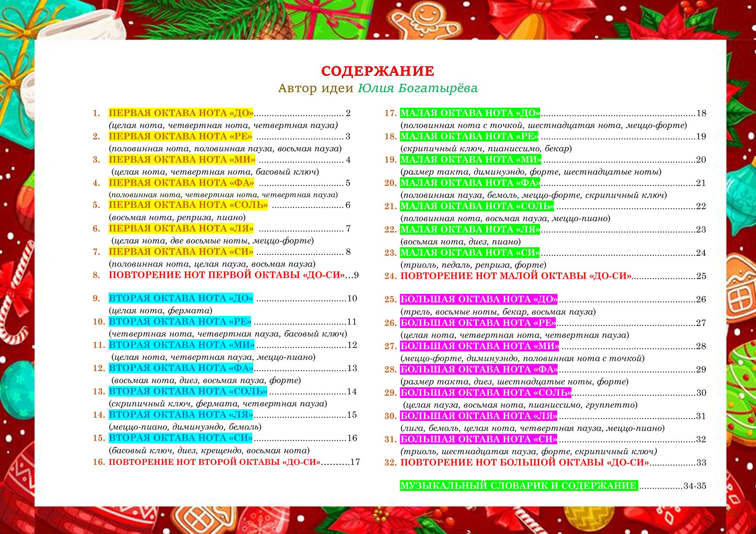Go to «МАЛАЯ ОКТАВА НОТА «МИ»»

(470, 160)
